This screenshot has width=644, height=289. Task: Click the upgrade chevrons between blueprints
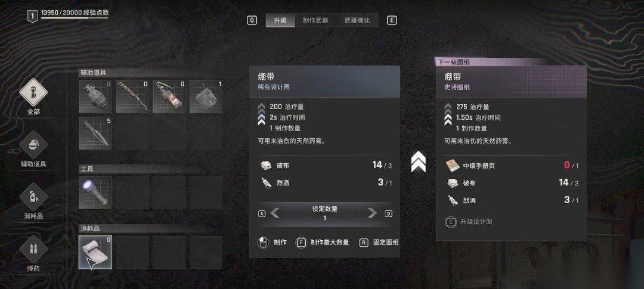(418, 161)
